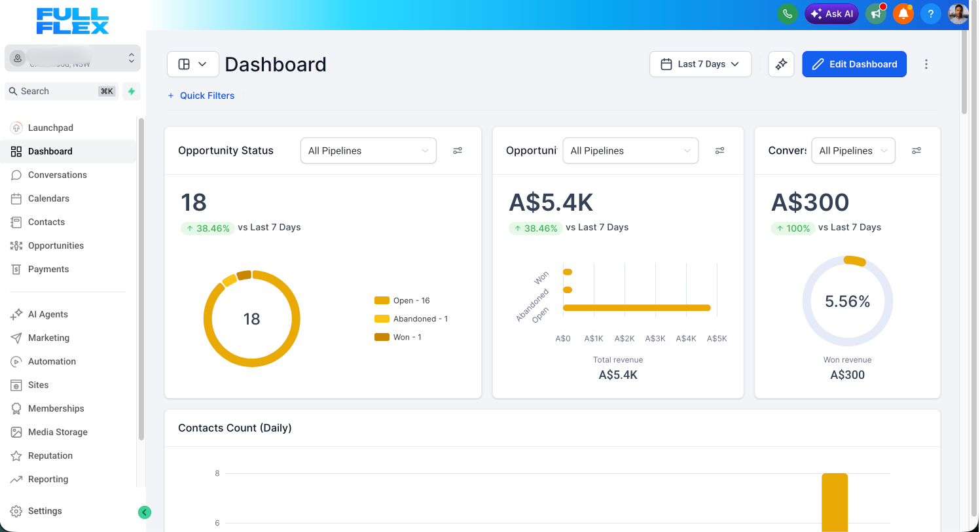Open the filter icon on Opportunity Status widget
Image resolution: width=980 pixels, height=532 pixels.
pos(458,151)
